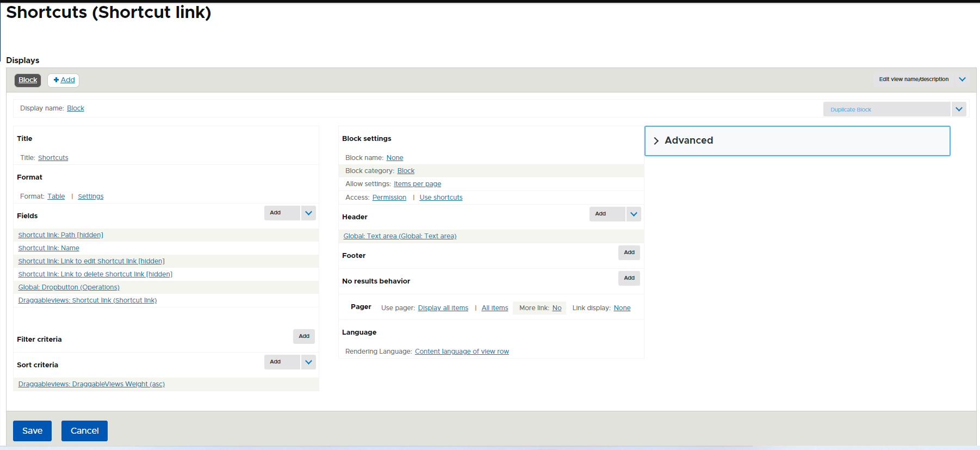Save the view
Viewport: 980px width, 450px height.
32,431
